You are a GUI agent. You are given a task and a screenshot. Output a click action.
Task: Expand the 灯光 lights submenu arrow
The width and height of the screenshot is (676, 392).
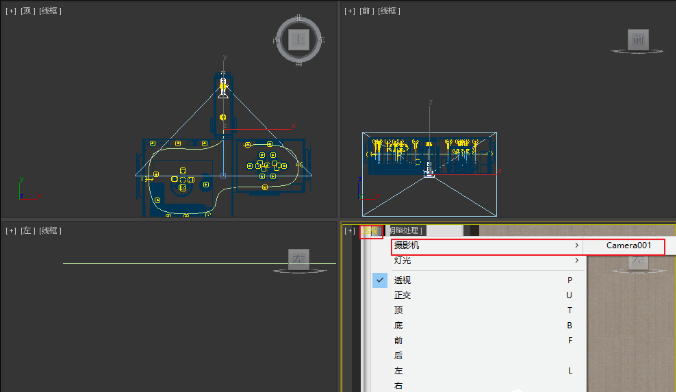pyautogui.click(x=577, y=260)
